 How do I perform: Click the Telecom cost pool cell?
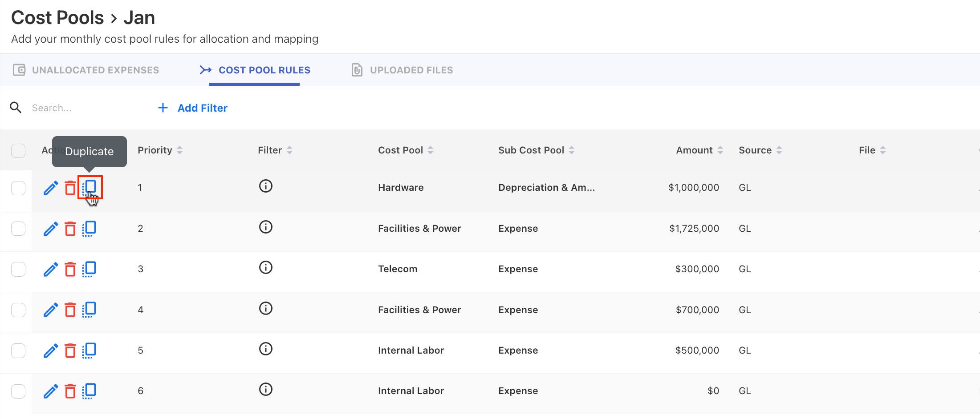tap(398, 269)
